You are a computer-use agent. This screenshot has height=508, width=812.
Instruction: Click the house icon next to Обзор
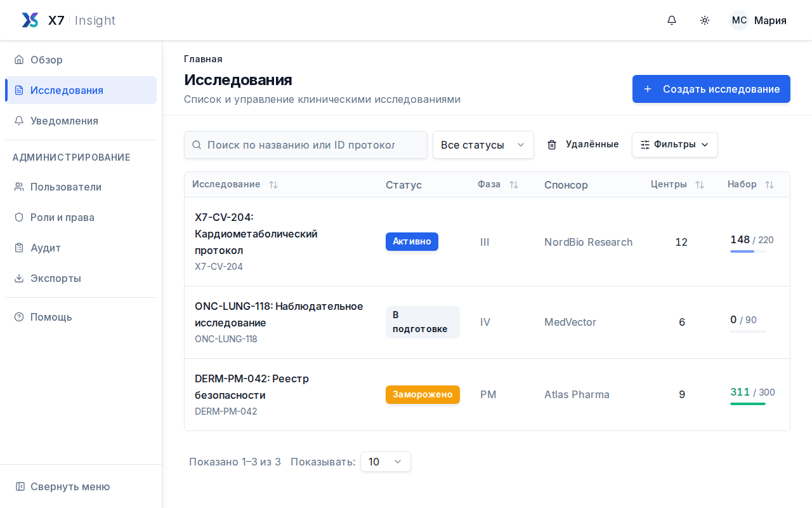click(x=19, y=60)
